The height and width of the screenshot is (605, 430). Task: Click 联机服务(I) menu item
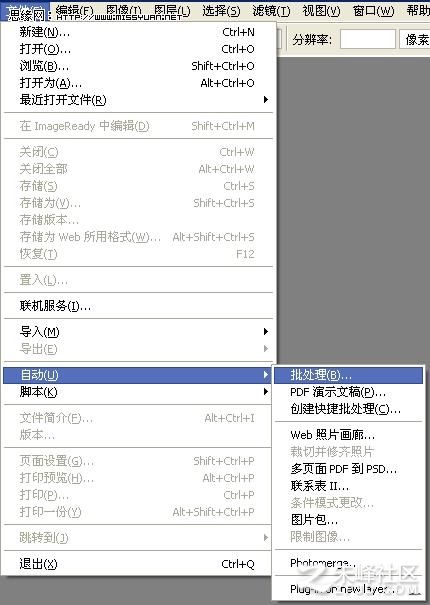tap(139, 306)
